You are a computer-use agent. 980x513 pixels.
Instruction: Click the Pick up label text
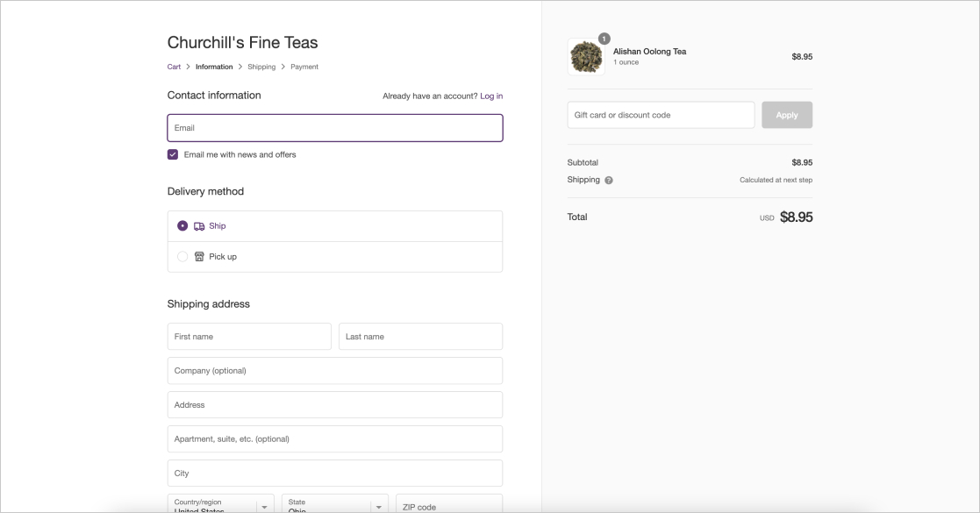[x=223, y=257]
